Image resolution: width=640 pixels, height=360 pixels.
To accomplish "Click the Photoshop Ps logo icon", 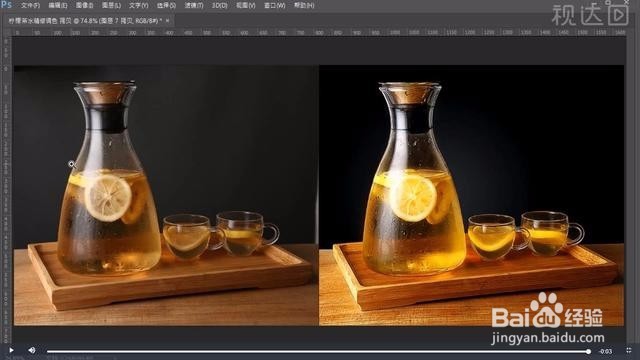I will pyautogui.click(x=6, y=4).
